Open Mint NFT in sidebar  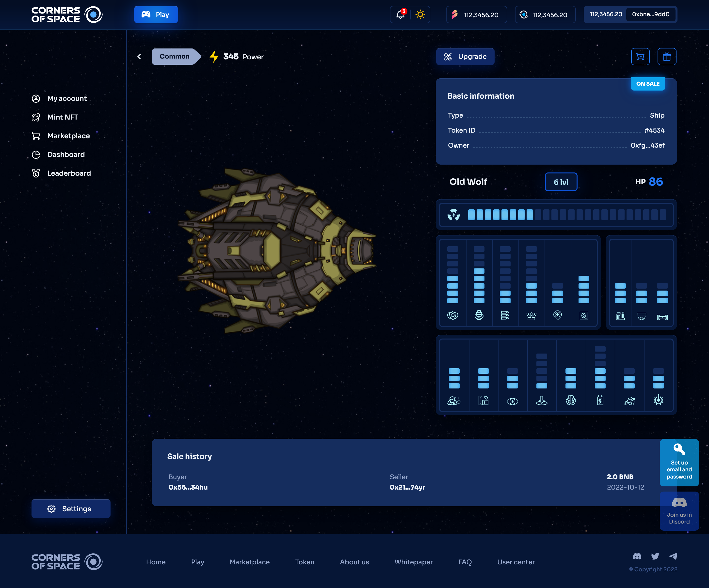[55, 117]
